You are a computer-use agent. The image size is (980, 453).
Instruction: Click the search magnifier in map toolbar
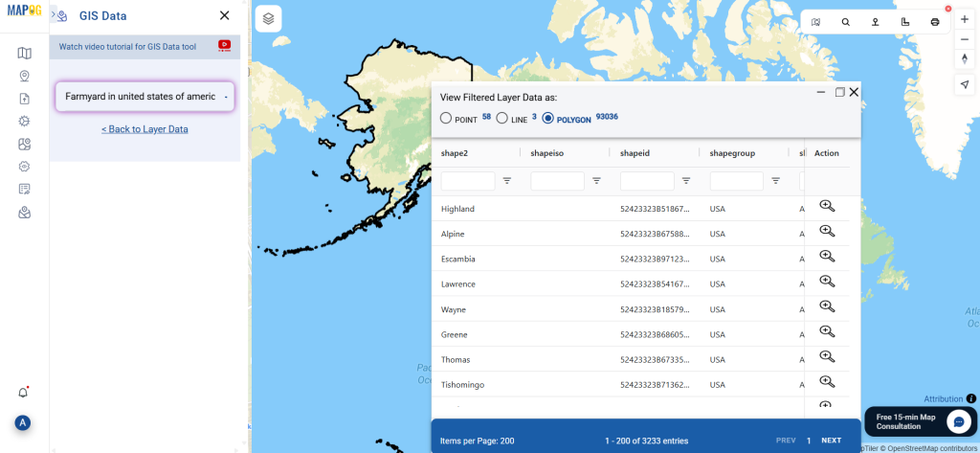(x=845, y=22)
